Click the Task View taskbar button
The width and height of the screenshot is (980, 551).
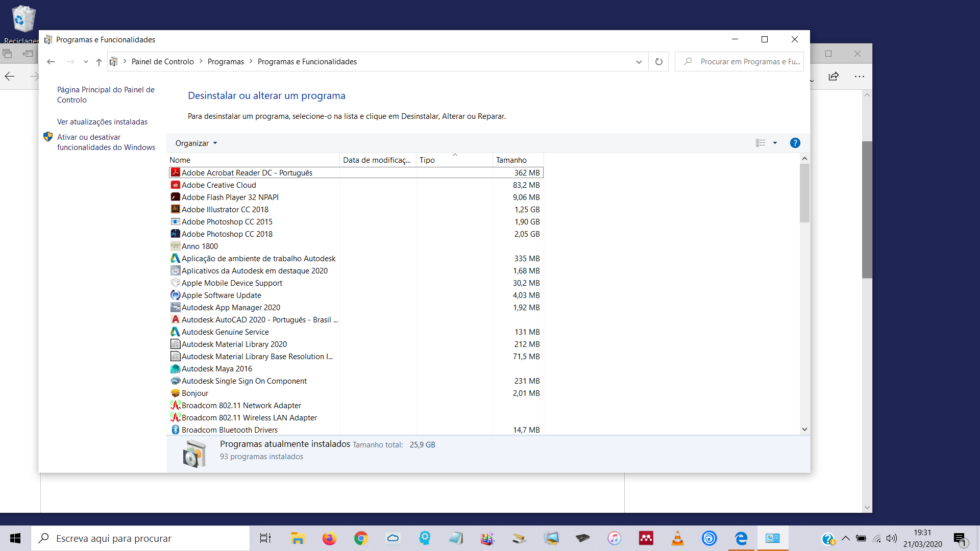tap(265, 538)
